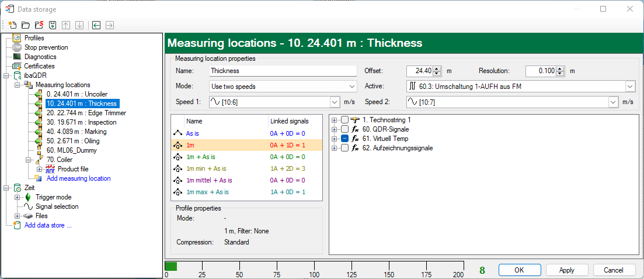Select the ML06_Dummy tree item
Image resolution: width=644 pixels, height=279 pixels.
click(x=71, y=150)
